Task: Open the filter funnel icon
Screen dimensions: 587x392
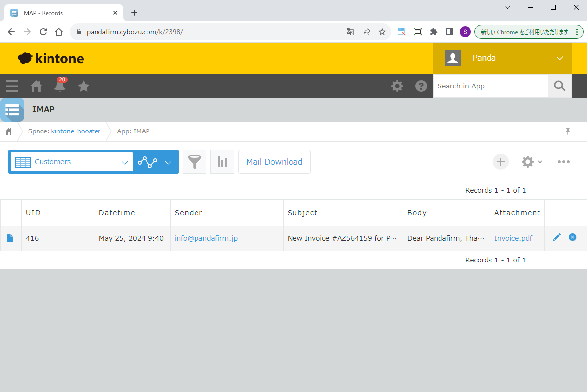Action: coord(195,162)
